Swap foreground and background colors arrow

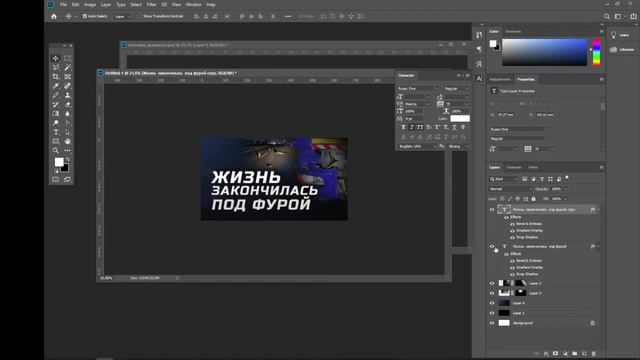click(x=68, y=160)
